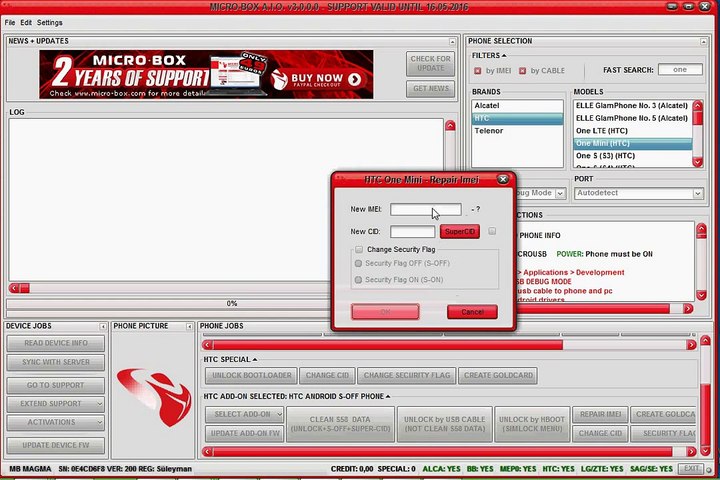Toggle the by CABLE filter checkbox
Image resolution: width=720 pixels, height=480 pixels.
click(523, 71)
